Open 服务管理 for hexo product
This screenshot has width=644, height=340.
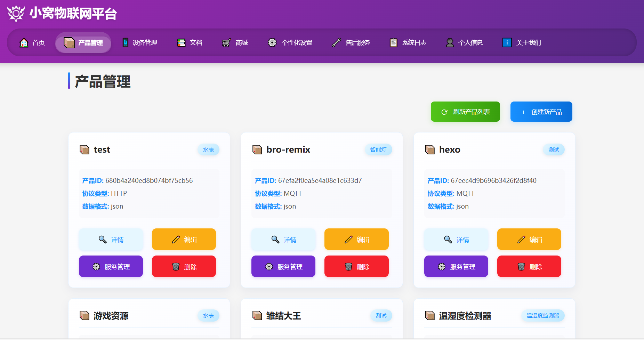click(456, 266)
